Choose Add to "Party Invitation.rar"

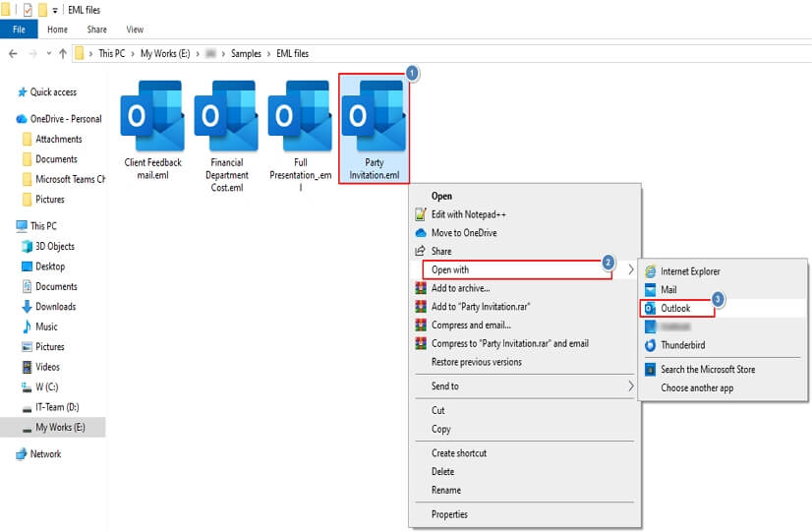[481, 307]
